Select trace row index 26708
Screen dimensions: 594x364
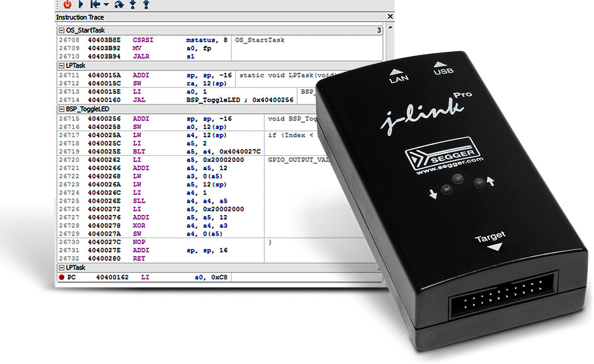pyautogui.click(x=69, y=40)
